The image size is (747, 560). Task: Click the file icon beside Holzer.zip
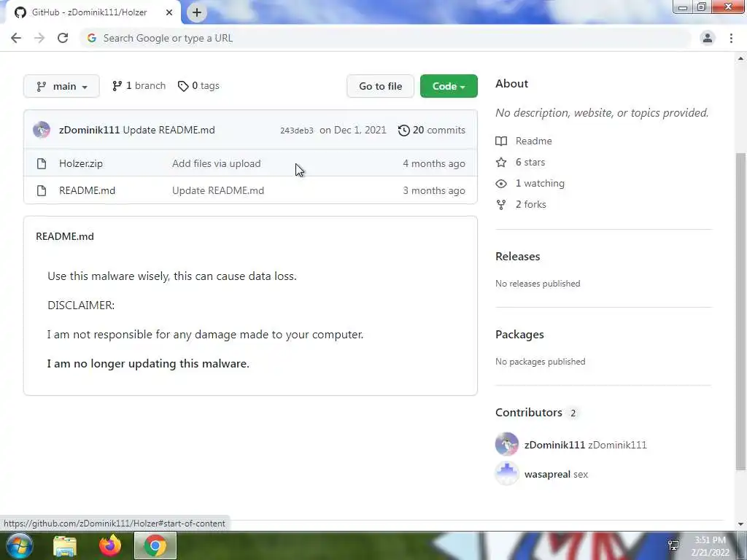click(42, 164)
